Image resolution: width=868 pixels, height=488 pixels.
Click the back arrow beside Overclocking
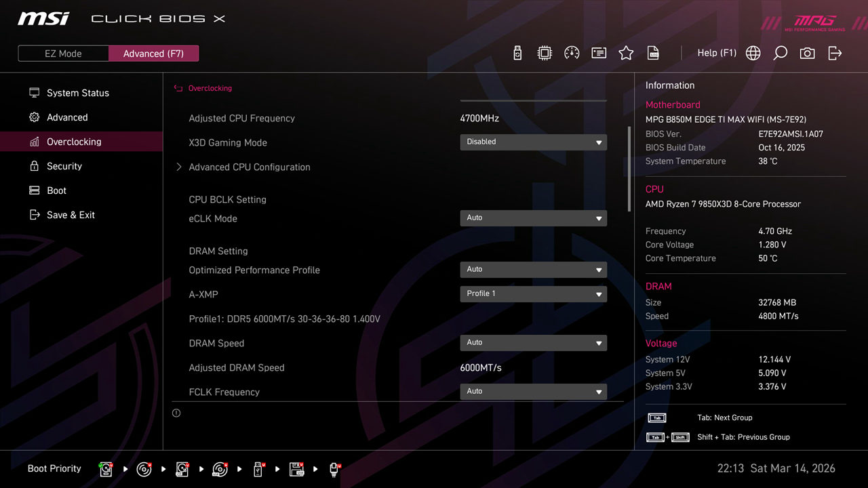(178, 88)
